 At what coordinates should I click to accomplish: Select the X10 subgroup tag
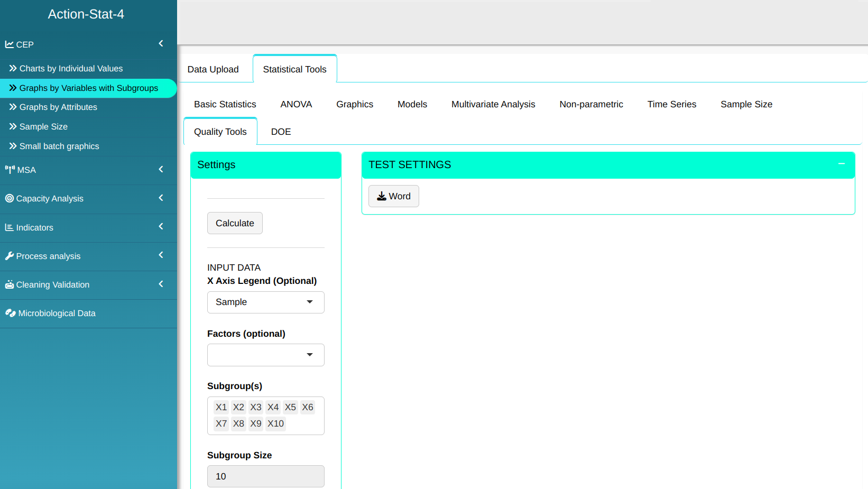click(275, 423)
